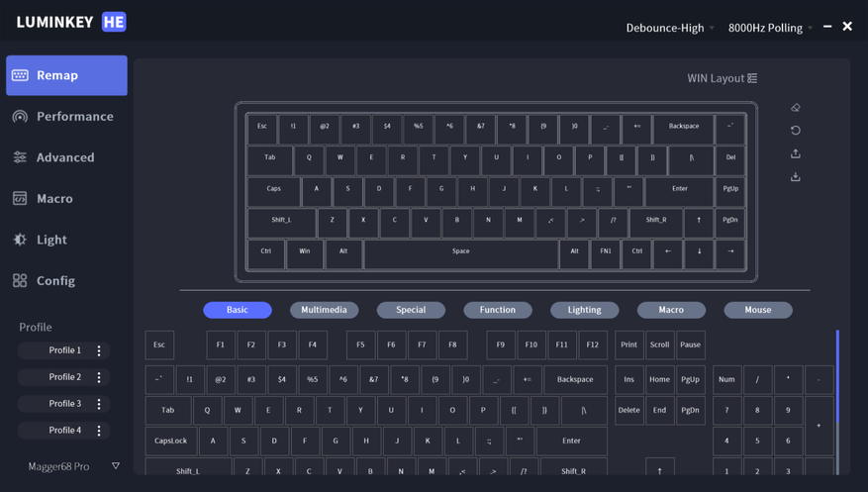The image size is (868, 492).
Task: Open Advanced settings in sidebar
Action: (x=66, y=157)
